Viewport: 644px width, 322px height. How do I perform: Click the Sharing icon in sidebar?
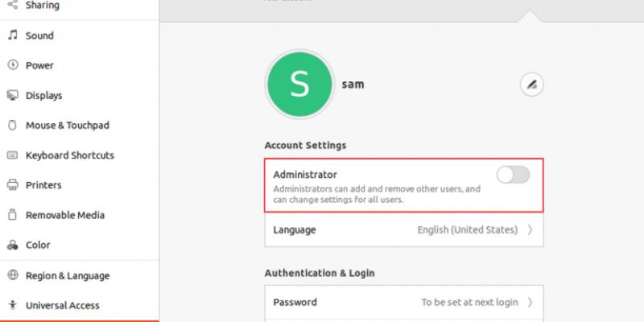[x=12, y=5]
